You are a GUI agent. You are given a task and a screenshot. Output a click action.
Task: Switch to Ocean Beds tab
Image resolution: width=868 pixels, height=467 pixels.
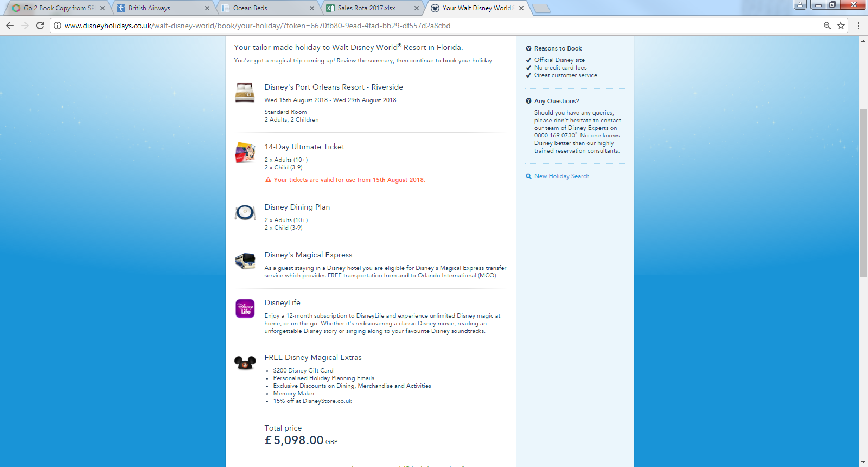[x=267, y=8]
